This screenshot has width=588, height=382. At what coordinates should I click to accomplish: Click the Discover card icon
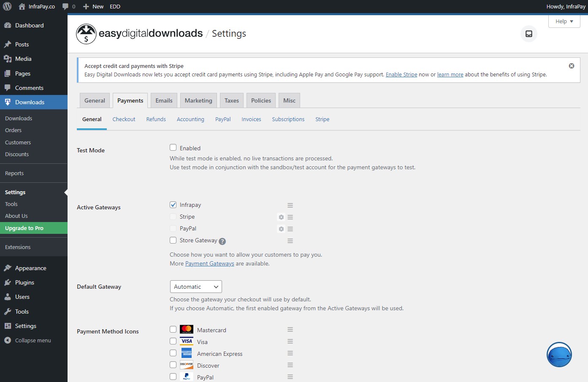[x=187, y=365]
